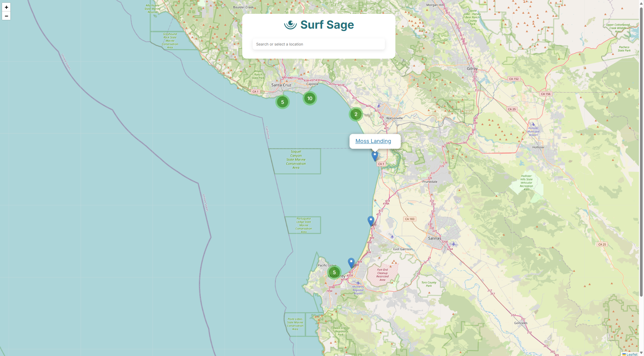644x356 pixels.
Task: Click the zoom out minus control
Action: click(6, 16)
